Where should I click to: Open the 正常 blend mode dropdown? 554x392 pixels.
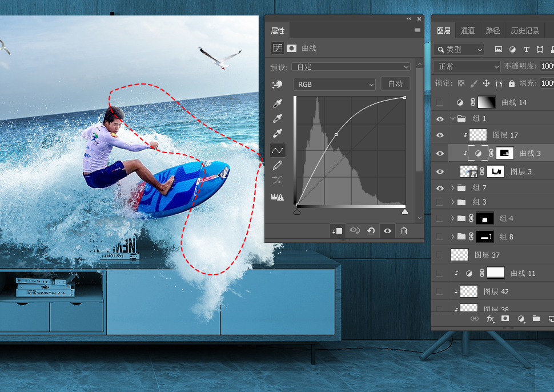click(x=467, y=66)
